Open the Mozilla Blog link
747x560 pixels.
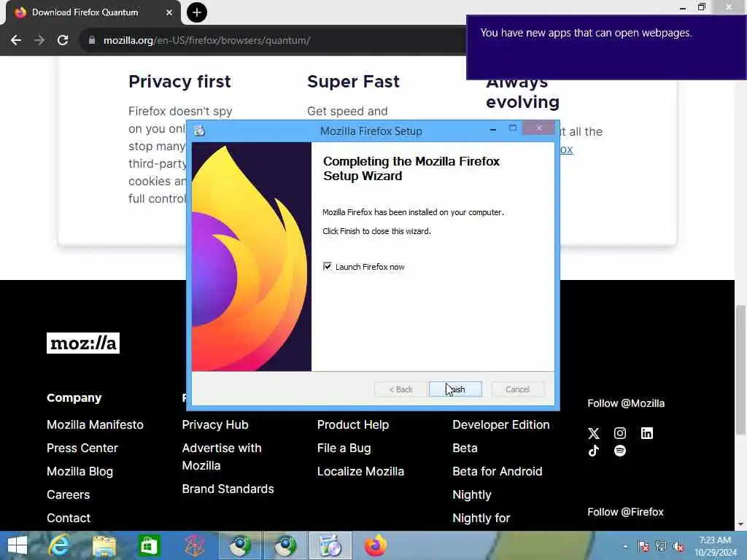(x=80, y=471)
